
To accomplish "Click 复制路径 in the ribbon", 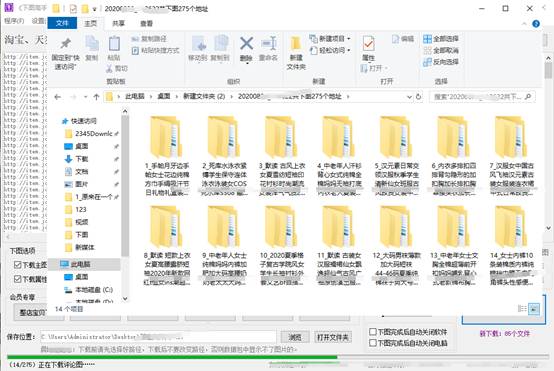I will (x=149, y=39).
